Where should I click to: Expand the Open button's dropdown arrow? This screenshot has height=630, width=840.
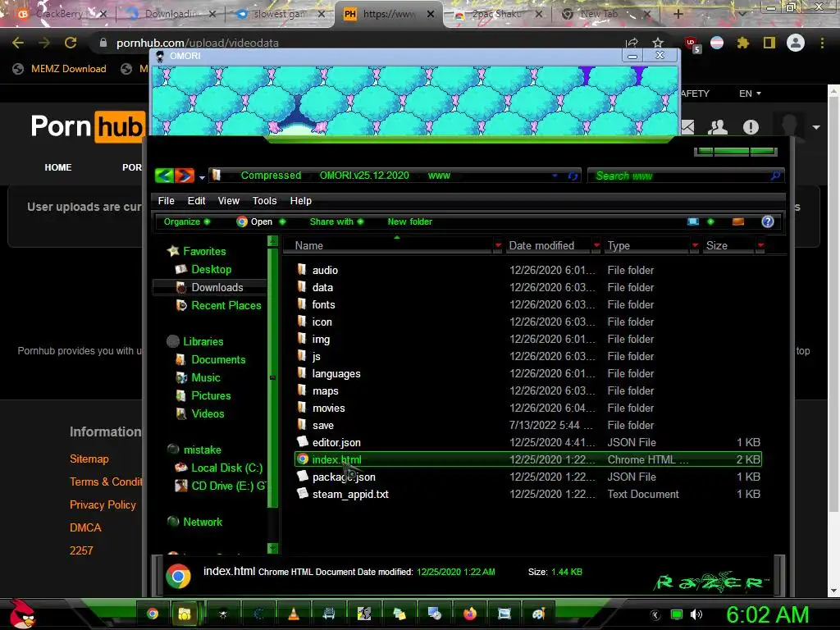[282, 221]
